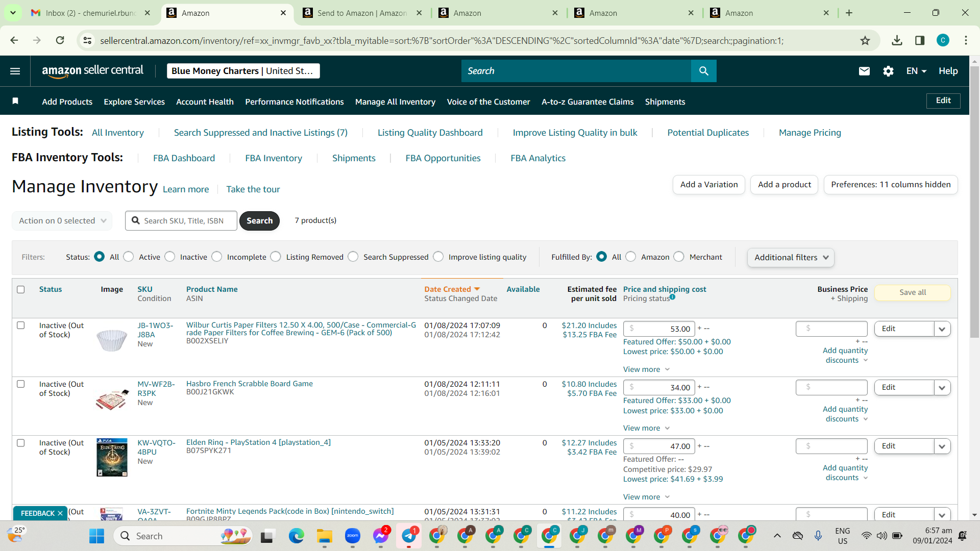Check the Elden Ring row checkbox
The width and height of the screenshot is (980, 551).
pyautogui.click(x=21, y=443)
